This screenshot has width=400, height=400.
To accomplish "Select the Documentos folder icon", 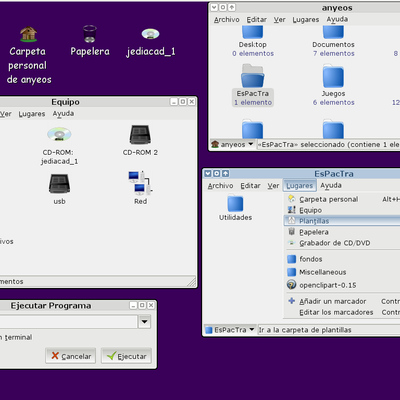I will pos(333,32).
